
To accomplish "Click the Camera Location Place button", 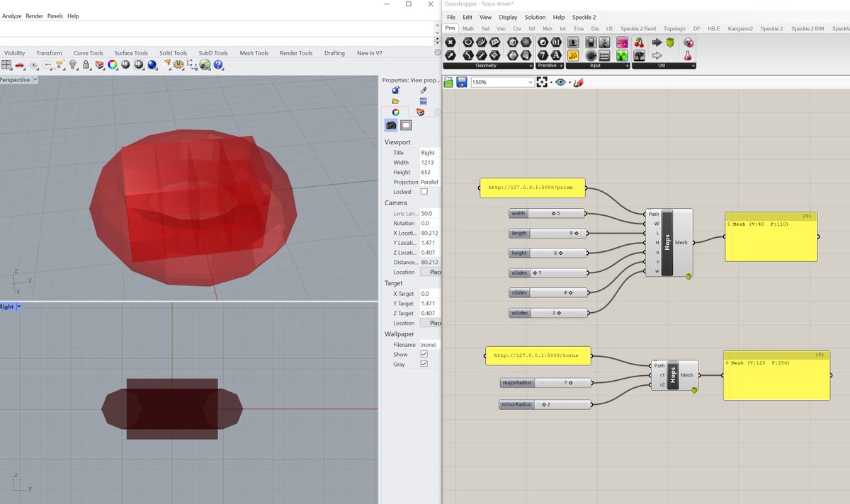I will coord(431,272).
